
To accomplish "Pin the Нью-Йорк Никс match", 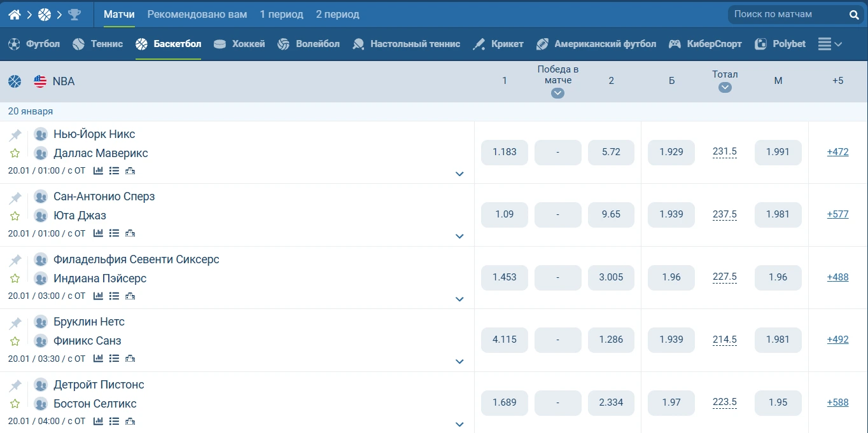I will coord(15,135).
